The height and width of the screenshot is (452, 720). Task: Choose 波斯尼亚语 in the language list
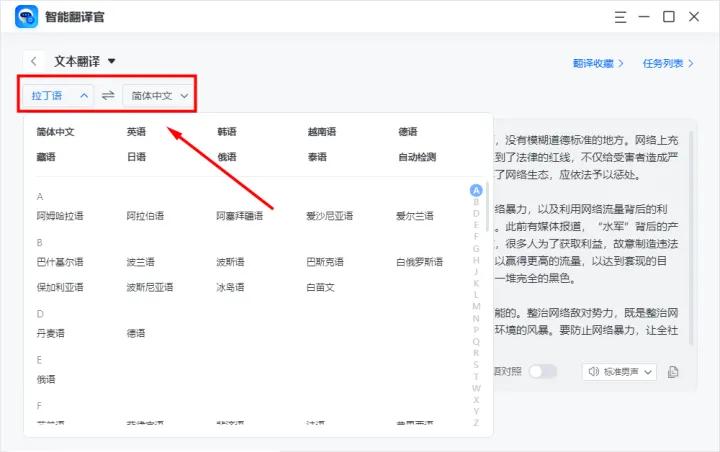(150, 288)
